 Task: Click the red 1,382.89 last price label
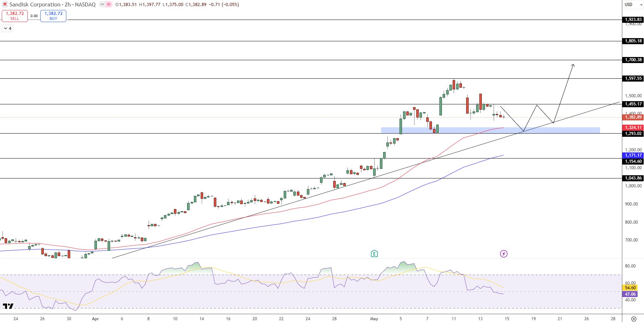[x=633, y=117]
